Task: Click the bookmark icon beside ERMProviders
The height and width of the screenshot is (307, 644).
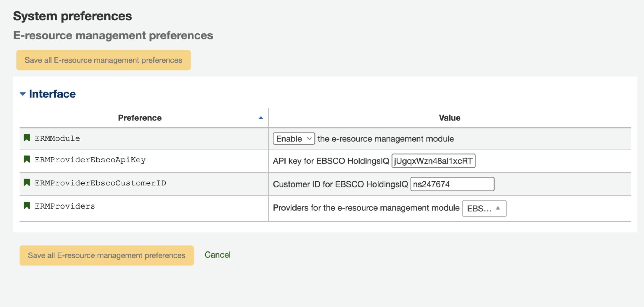Action: pyautogui.click(x=27, y=206)
